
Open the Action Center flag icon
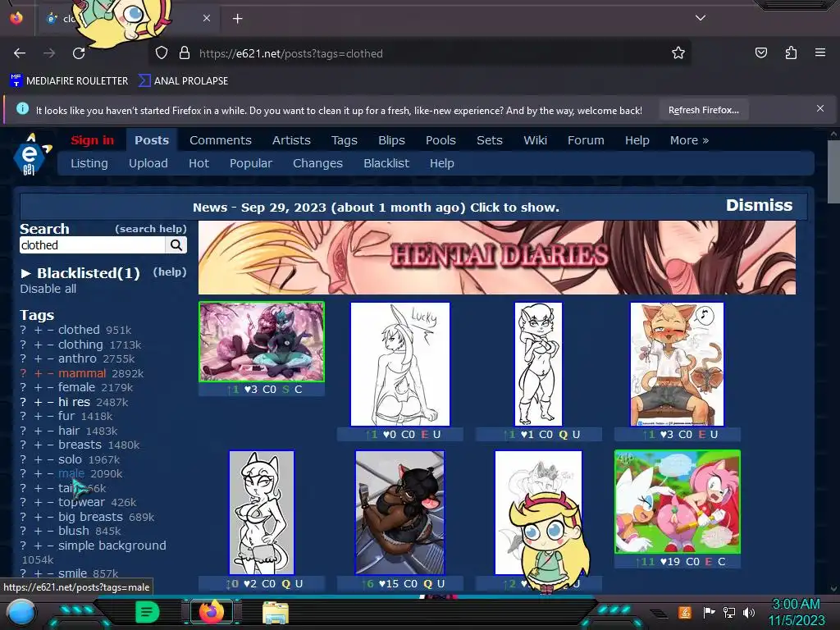click(x=709, y=612)
